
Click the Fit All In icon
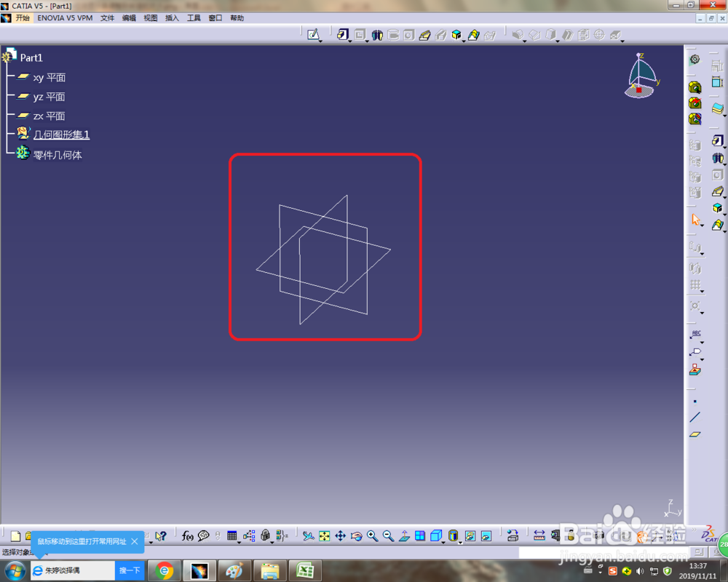(324, 536)
